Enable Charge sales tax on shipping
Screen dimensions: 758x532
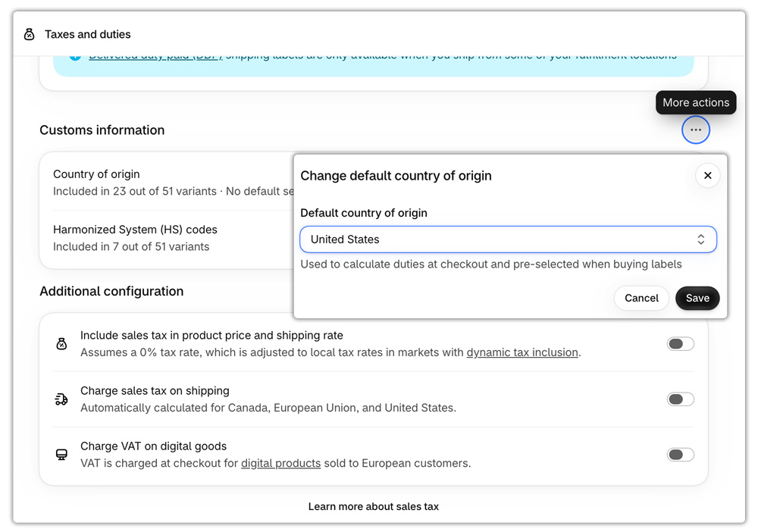tap(680, 399)
